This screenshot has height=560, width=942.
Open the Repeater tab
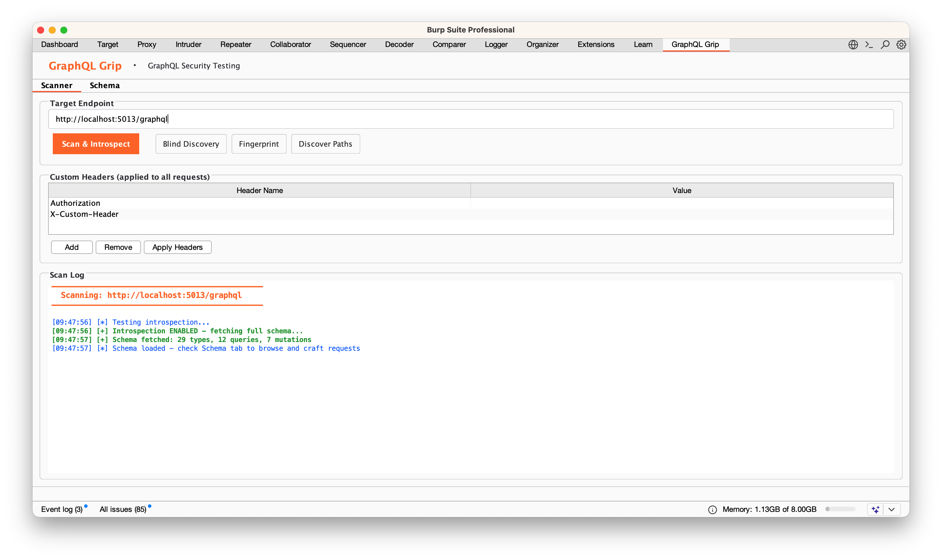point(236,45)
